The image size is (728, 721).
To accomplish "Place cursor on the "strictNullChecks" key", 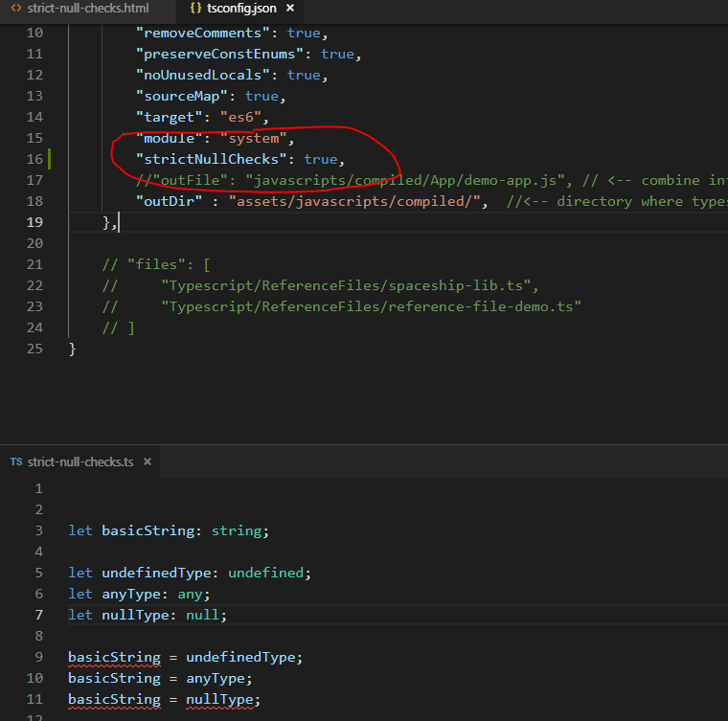I will [216, 159].
